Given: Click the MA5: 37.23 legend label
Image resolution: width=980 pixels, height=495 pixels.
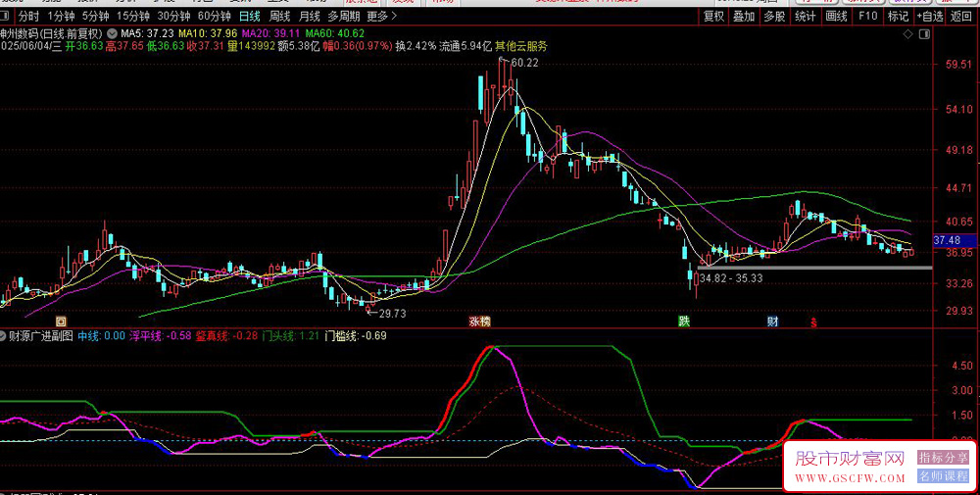Looking at the screenshot, I should 147,33.
